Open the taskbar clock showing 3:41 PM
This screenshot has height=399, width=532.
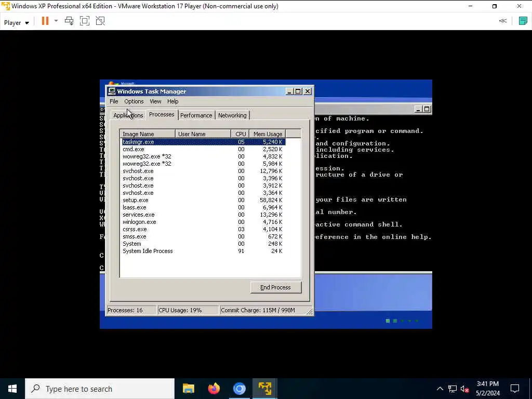487,389
